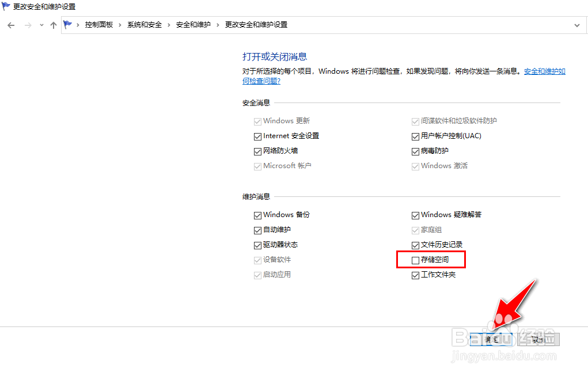Click the 维护消息 section label
The image size is (588, 376).
click(x=256, y=196)
